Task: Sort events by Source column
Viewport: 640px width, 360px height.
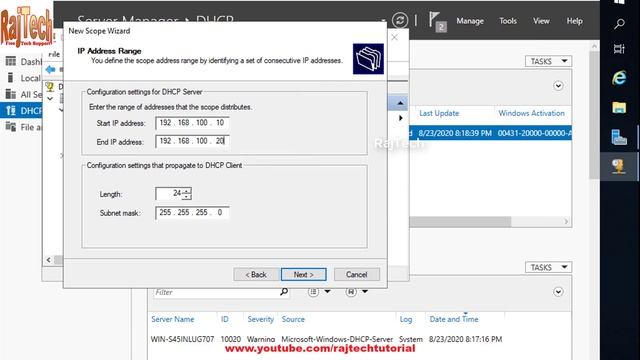Action: [293, 319]
